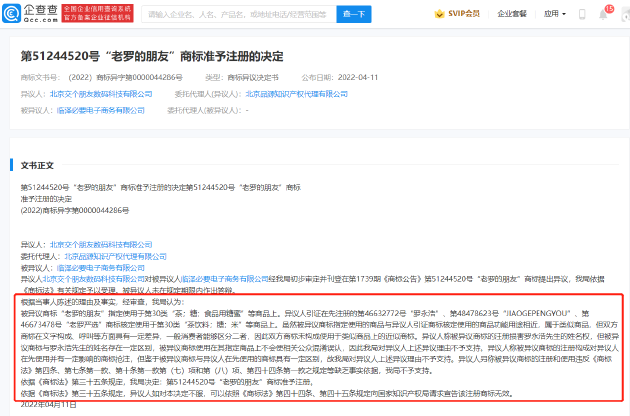Open the SVIP会员 menu item
The height and width of the screenshot is (416, 630).
click(x=464, y=14)
